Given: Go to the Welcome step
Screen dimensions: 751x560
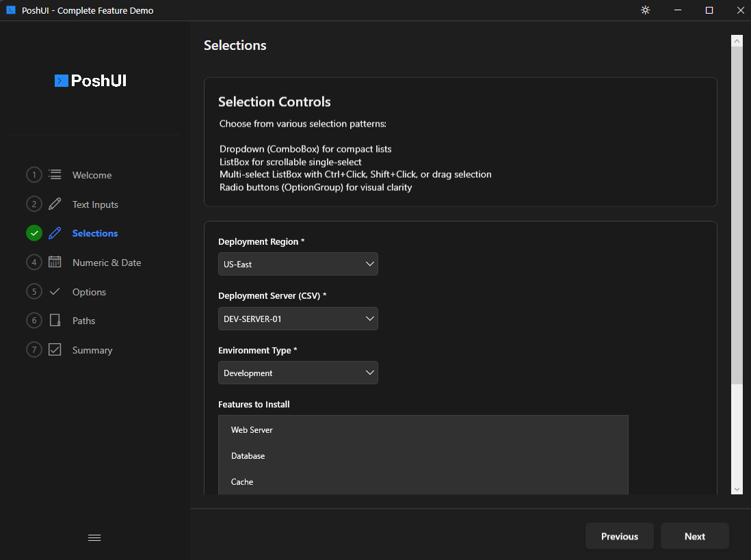Looking at the screenshot, I should coord(92,175).
